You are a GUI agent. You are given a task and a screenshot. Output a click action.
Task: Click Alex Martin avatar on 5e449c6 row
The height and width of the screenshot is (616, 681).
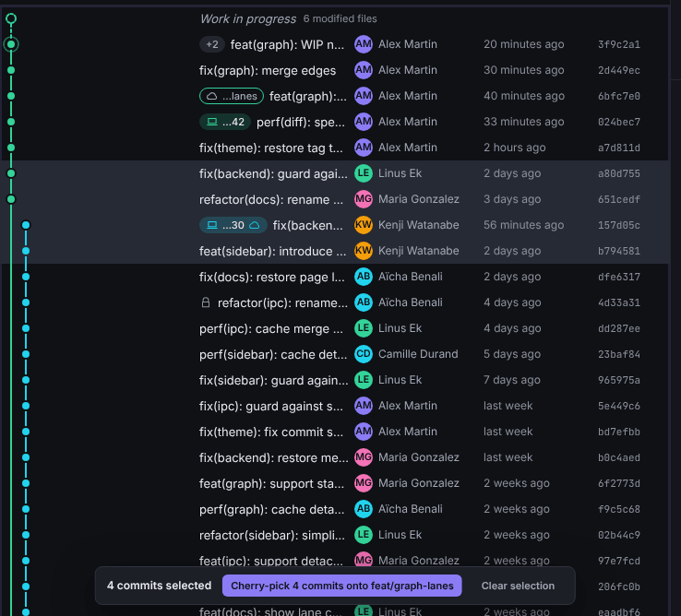click(x=364, y=406)
